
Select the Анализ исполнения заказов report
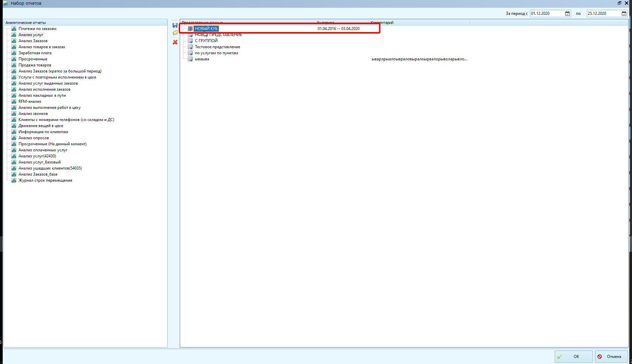45,89
